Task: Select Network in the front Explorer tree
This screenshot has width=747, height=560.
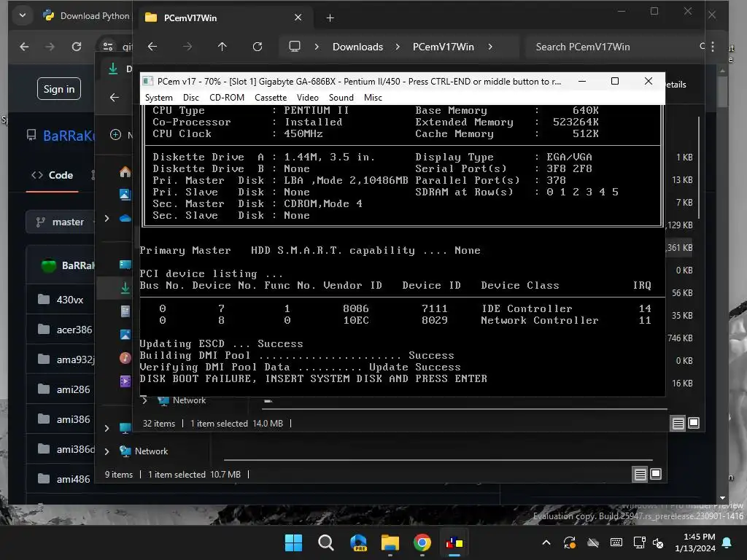Action: tap(189, 400)
